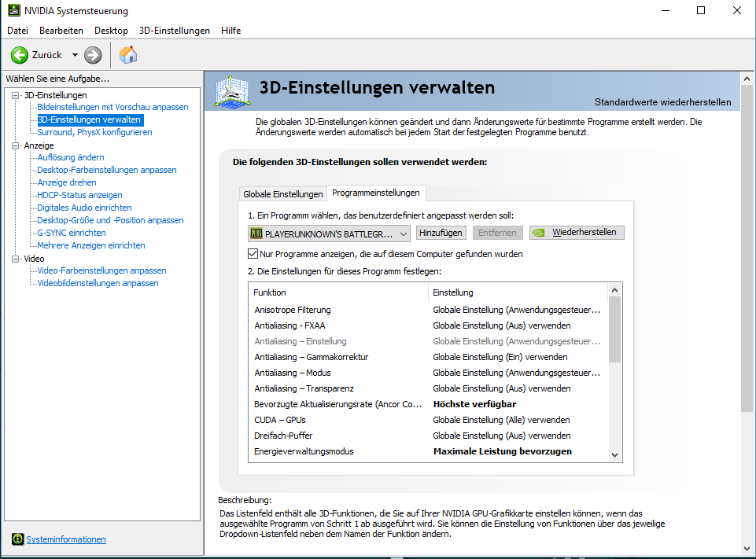Screen dimensions: 756x559
Task: Collapse the Anzeige tree node
Action: [16, 145]
